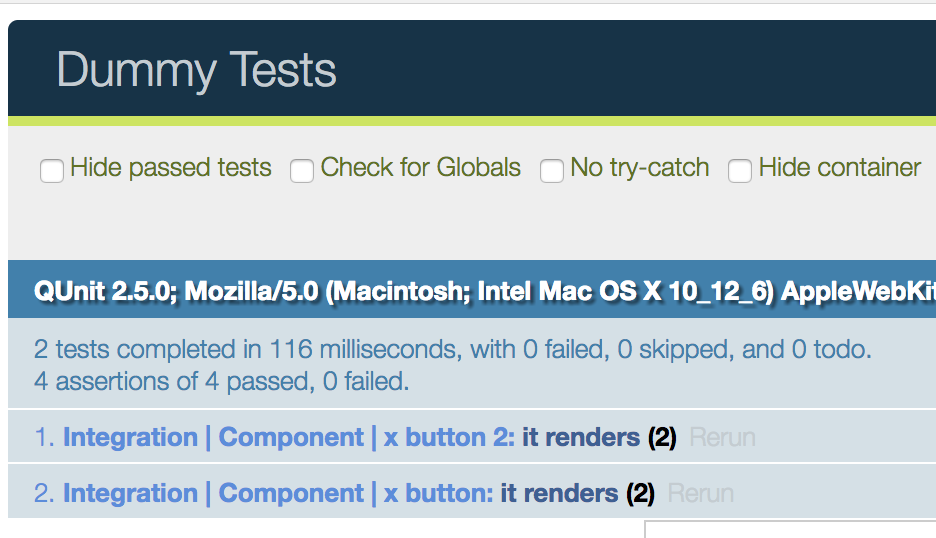Click the "No try-catch" label text

pos(640,168)
